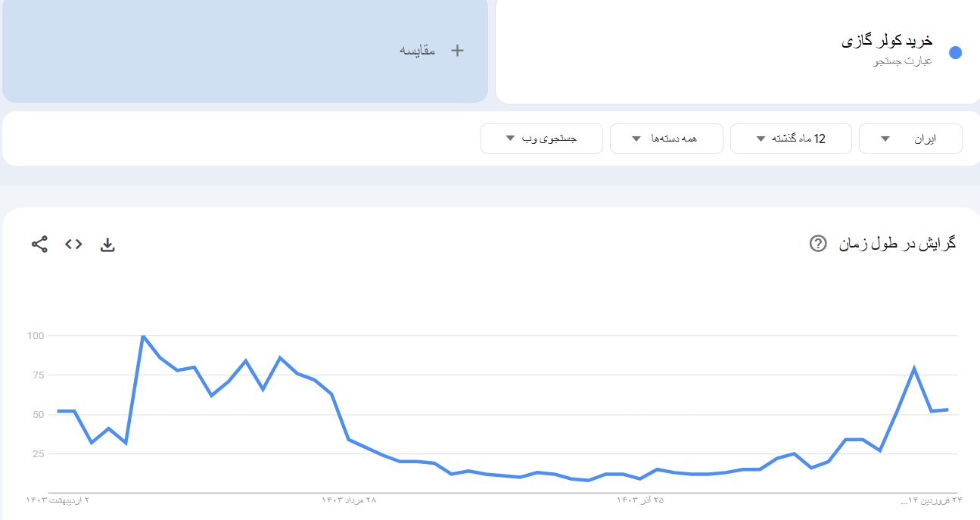Screen dimensions: 980x520
Task: Open the ایران country selector
Action: pyautogui.click(x=910, y=138)
